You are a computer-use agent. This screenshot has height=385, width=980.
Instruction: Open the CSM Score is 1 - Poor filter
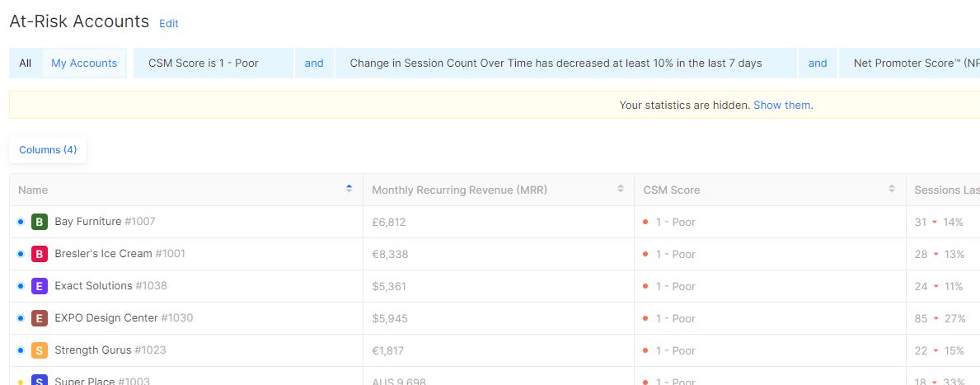[x=213, y=63]
